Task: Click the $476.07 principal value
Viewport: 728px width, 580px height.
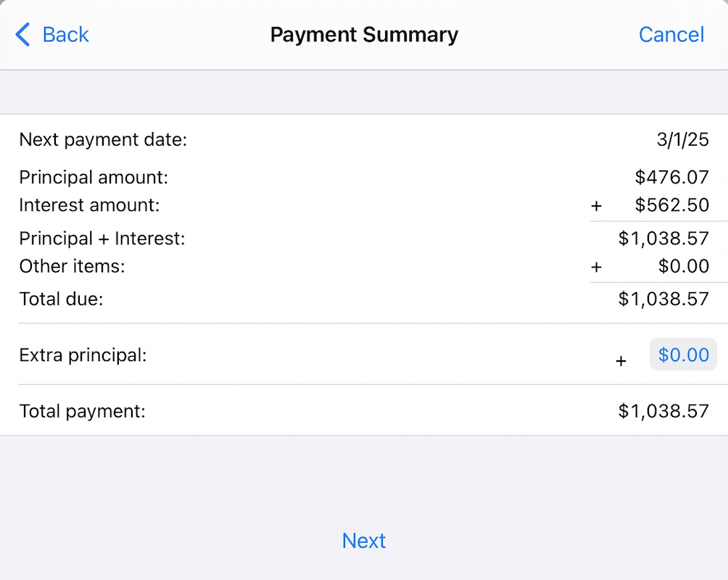Action: point(671,178)
